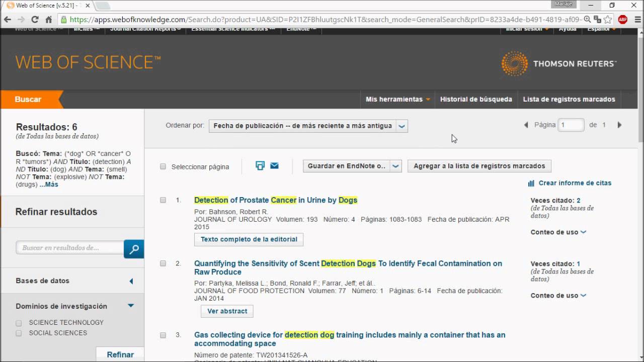Click the green lock security icon
The height and width of the screenshot is (362, 644).
click(63, 20)
